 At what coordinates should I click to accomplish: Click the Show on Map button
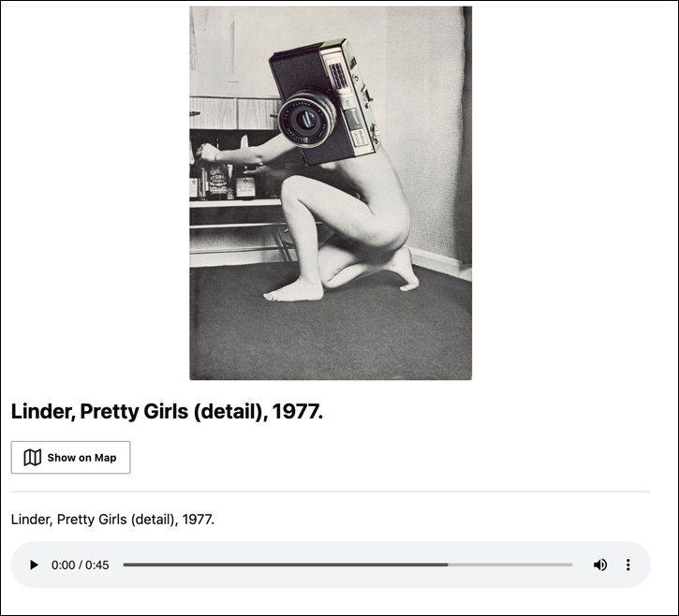point(70,457)
